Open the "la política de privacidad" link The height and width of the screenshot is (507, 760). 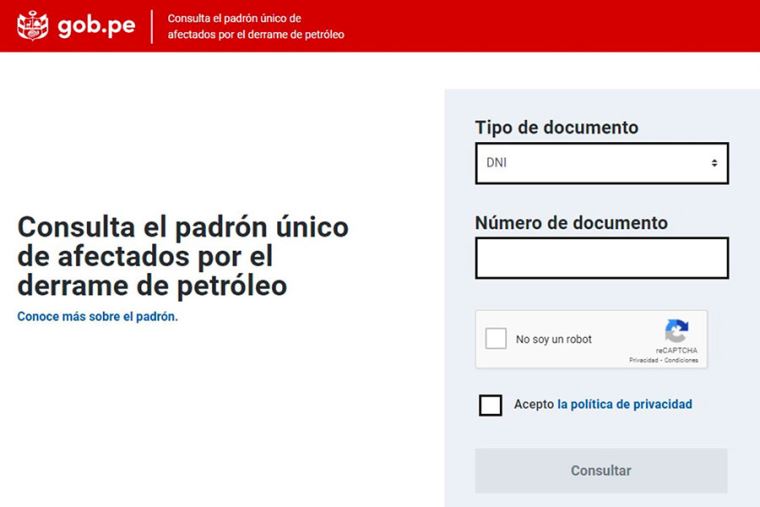[x=624, y=404]
